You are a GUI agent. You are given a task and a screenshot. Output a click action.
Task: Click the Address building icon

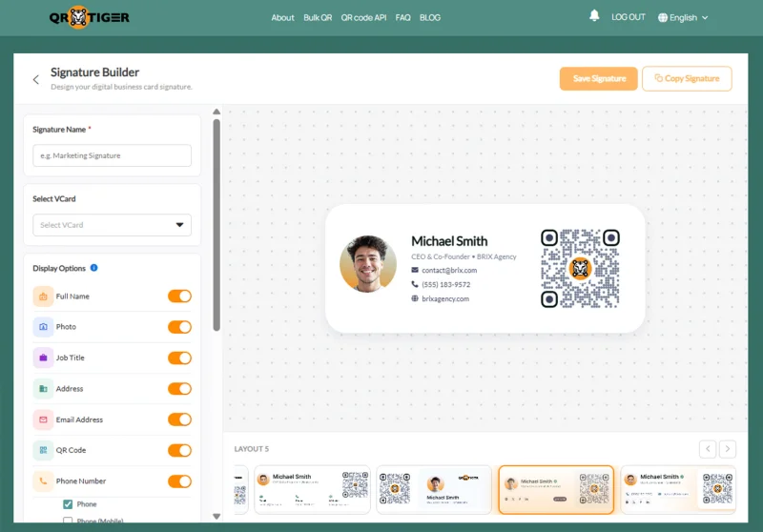click(43, 389)
